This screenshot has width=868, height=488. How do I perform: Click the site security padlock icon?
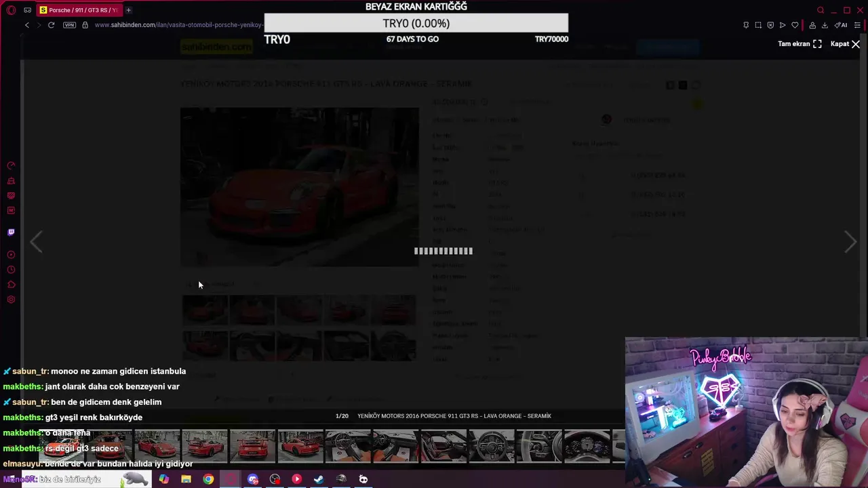[x=85, y=25]
